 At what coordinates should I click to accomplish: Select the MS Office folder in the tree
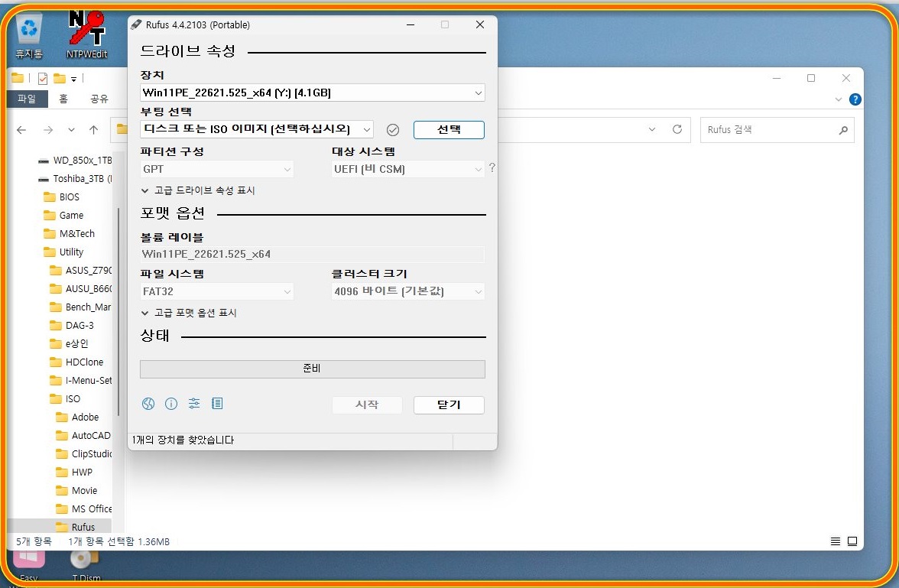pyautogui.click(x=84, y=508)
